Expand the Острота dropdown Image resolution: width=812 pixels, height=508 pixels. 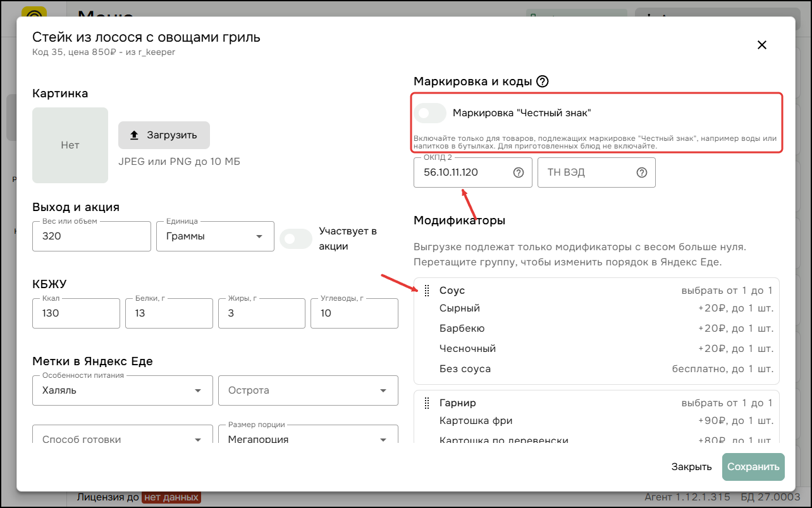pyautogui.click(x=308, y=390)
